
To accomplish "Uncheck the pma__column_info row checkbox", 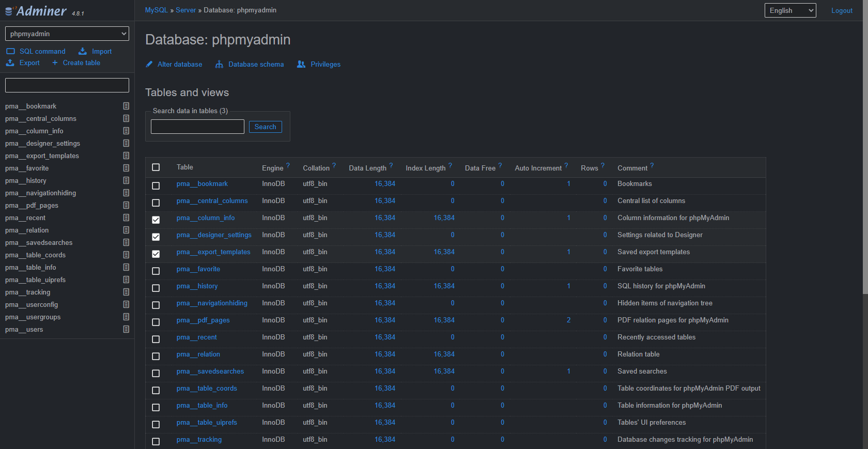I will click(x=156, y=220).
